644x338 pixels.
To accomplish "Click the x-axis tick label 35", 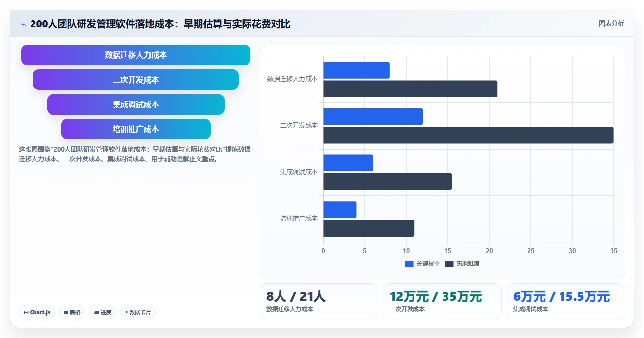I will pyautogui.click(x=613, y=251).
